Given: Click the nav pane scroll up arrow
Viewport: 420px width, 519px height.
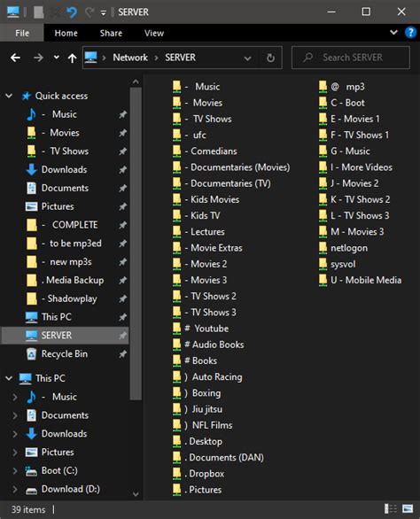Looking at the screenshot, I should (x=136, y=81).
